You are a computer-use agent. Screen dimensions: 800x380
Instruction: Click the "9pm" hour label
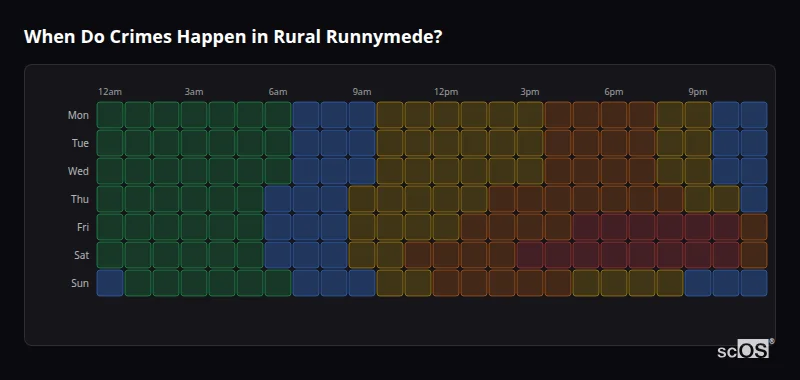[x=698, y=92]
